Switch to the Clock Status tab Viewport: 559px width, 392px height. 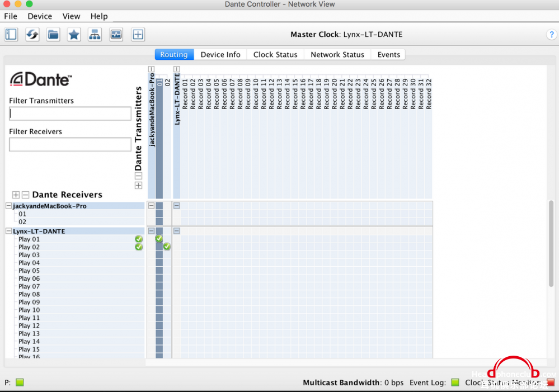(275, 55)
